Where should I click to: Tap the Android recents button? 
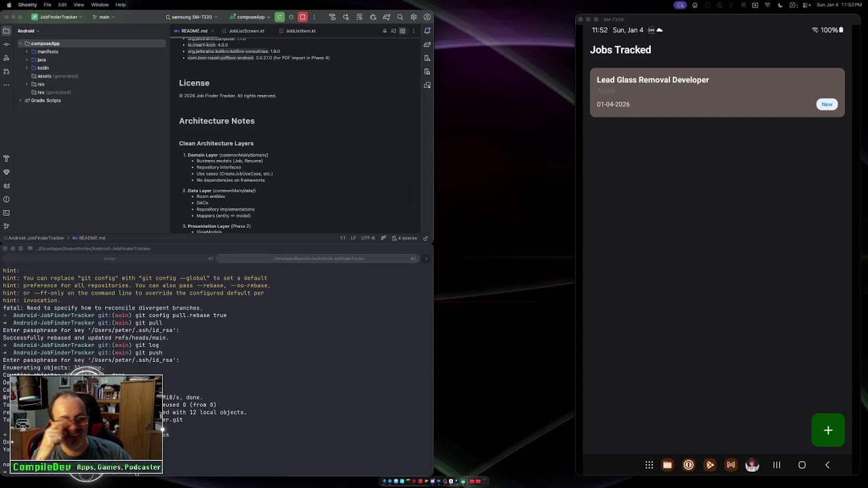point(776,465)
